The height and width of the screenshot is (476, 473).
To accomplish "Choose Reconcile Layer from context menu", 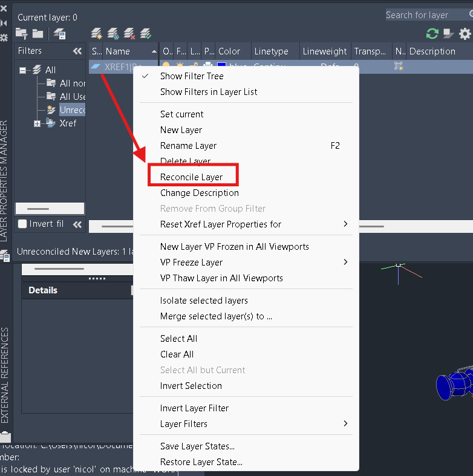I will [x=191, y=177].
